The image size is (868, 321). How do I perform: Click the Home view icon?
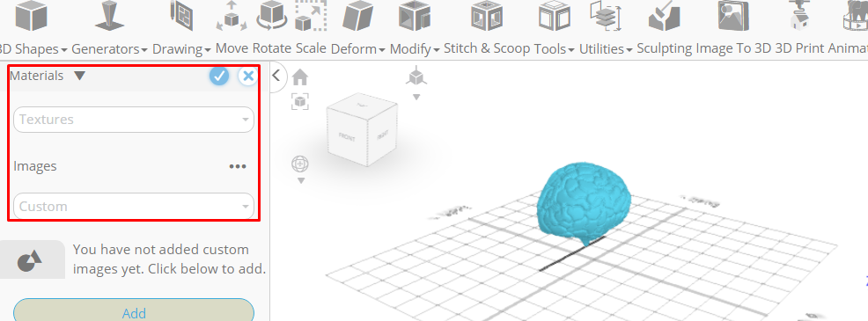click(300, 77)
